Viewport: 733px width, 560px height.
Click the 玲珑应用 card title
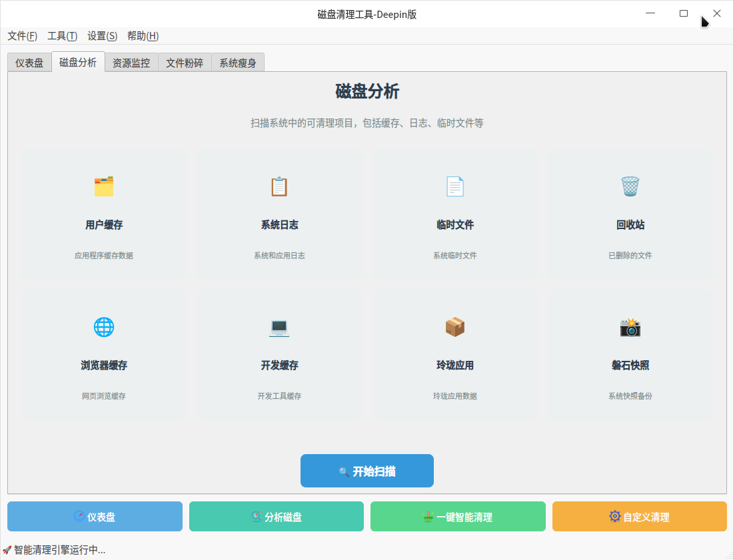click(x=455, y=366)
